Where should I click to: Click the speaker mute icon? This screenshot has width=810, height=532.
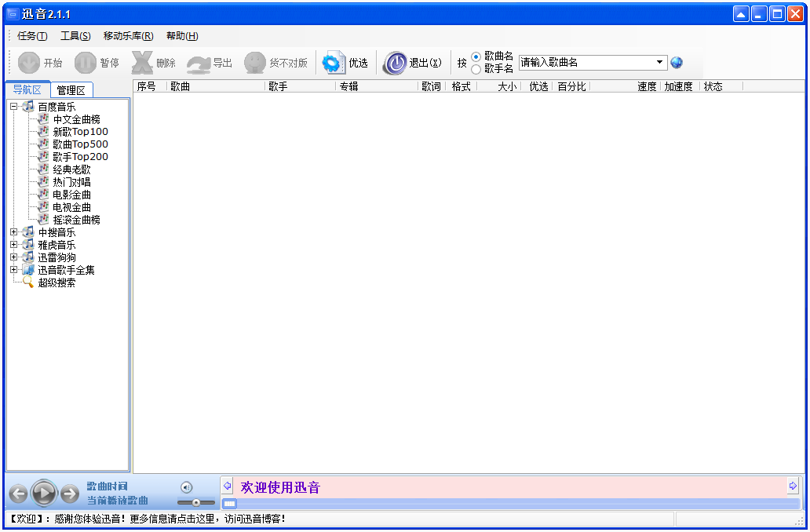pos(187,487)
